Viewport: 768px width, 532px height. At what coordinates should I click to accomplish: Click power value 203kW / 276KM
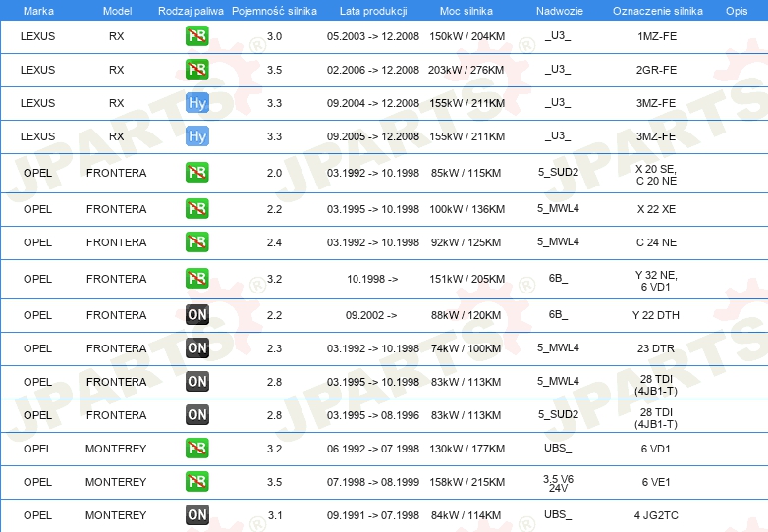[x=466, y=70]
